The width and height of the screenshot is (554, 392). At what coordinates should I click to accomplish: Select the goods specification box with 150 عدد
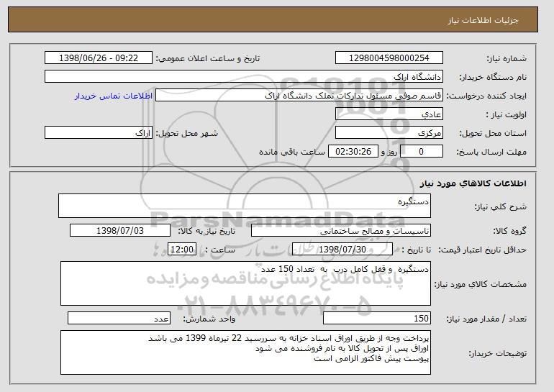coord(245,283)
